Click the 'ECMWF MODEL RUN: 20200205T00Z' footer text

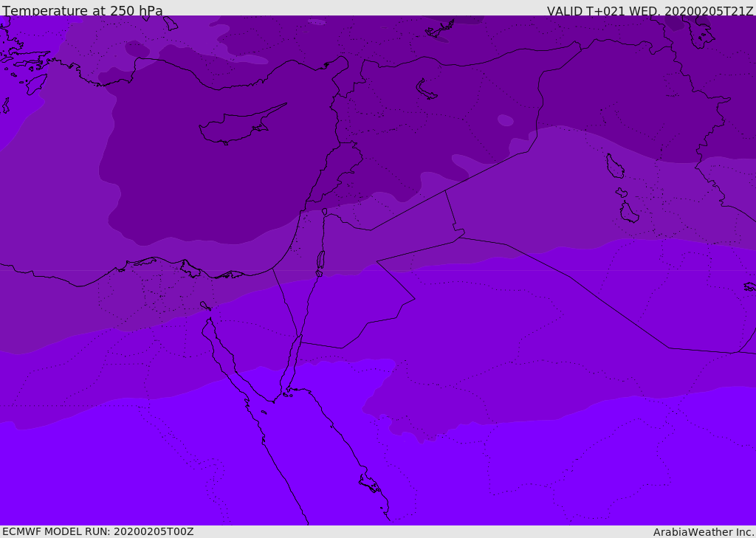(98, 531)
